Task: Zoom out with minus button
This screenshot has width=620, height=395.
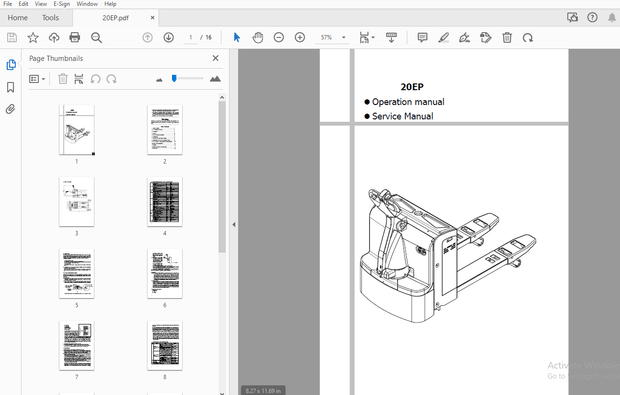Action: pyautogui.click(x=279, y=38)
